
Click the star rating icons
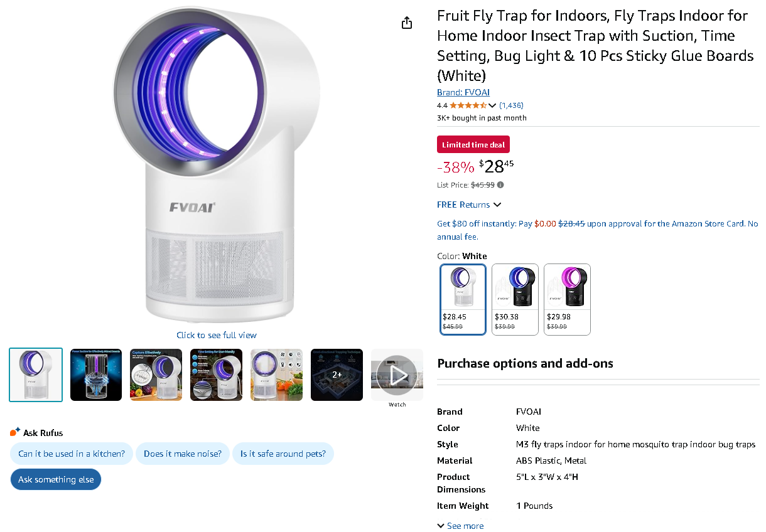coord(468,105)
